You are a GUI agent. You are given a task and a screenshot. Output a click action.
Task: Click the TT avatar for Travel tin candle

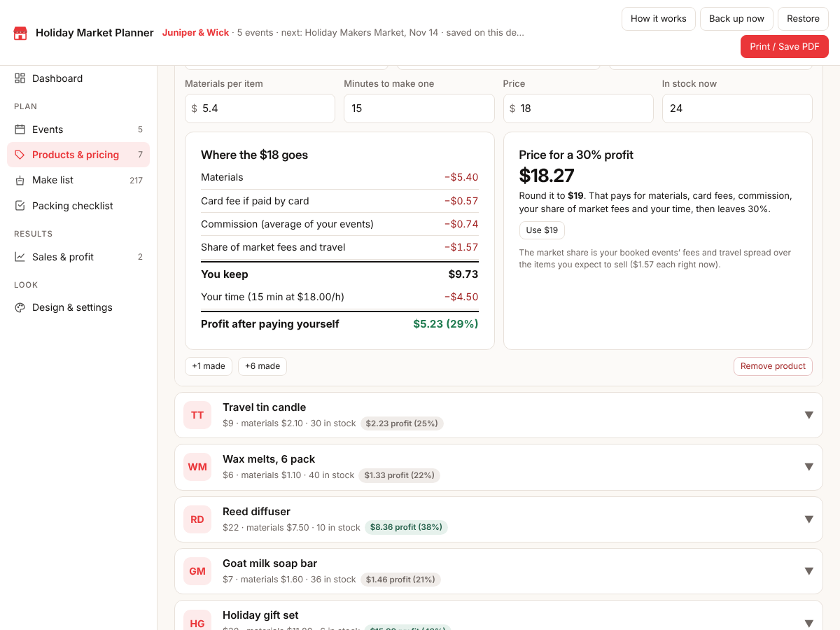click(197, 415)
